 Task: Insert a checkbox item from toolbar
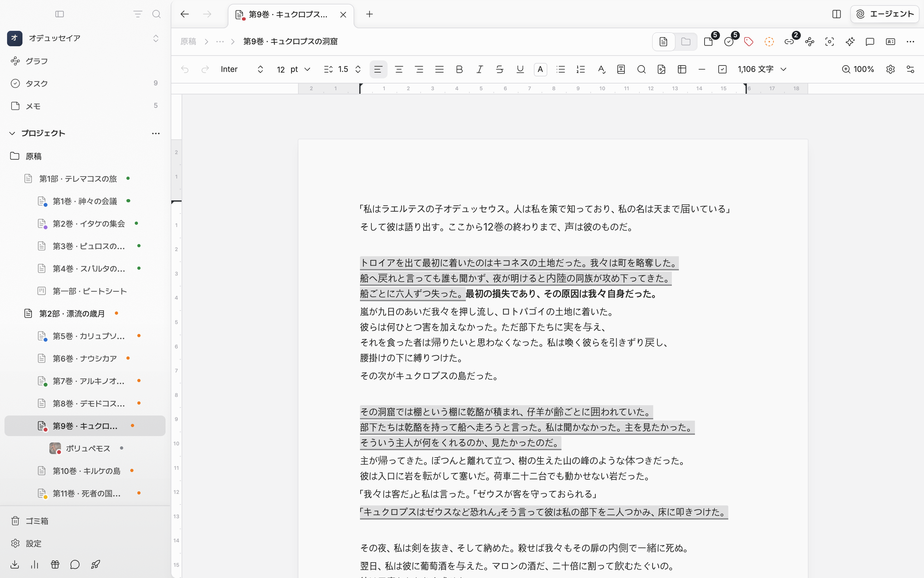click(723, 69)
